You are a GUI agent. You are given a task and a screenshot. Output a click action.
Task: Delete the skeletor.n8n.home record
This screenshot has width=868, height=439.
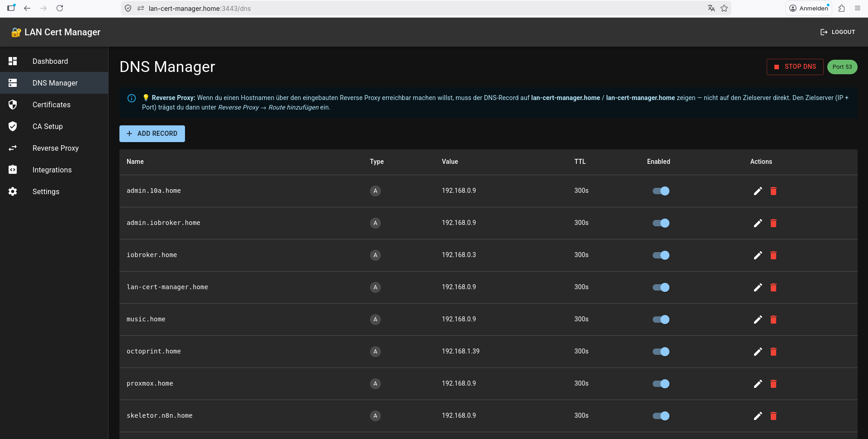coord(773,416)
